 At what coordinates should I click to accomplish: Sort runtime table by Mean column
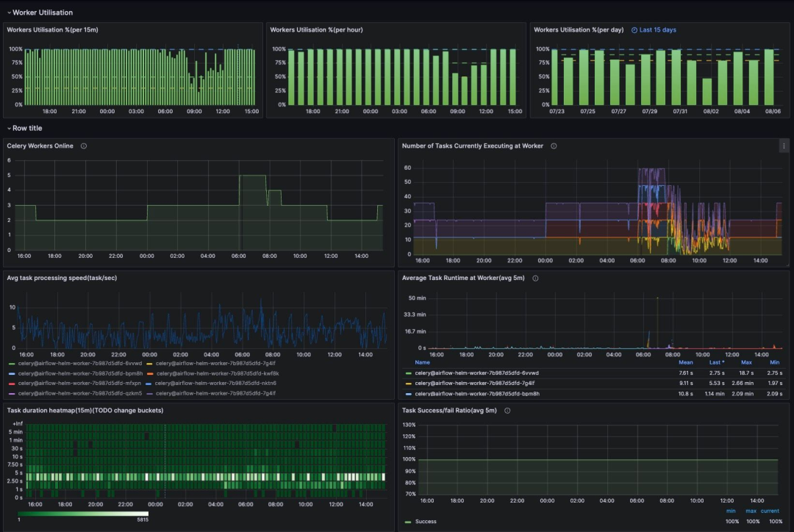click(685, 362)
